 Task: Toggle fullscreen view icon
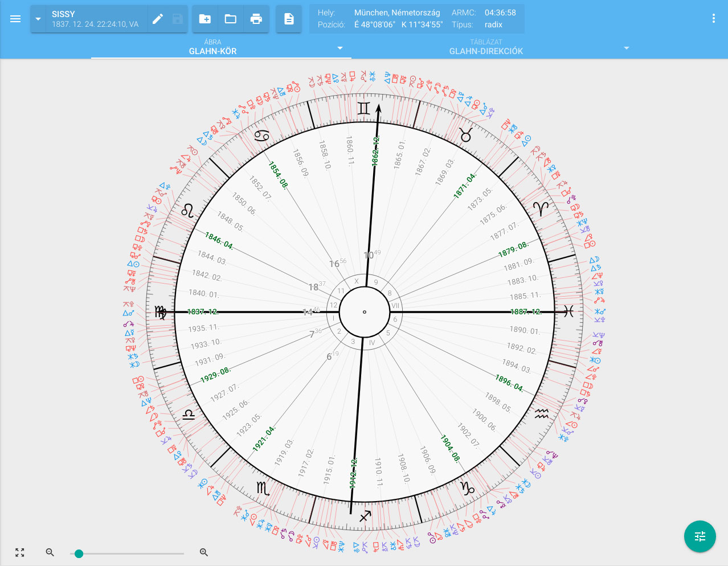pos(20,552)
